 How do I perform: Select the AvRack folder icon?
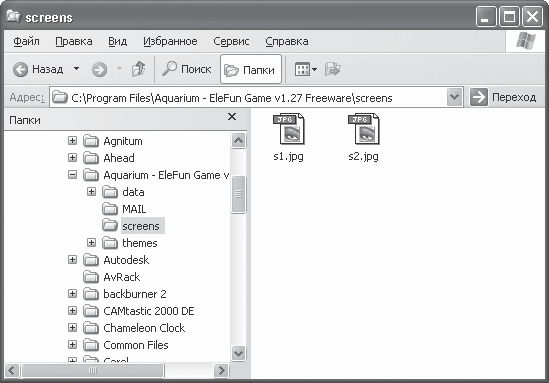[x=91, y=277]
